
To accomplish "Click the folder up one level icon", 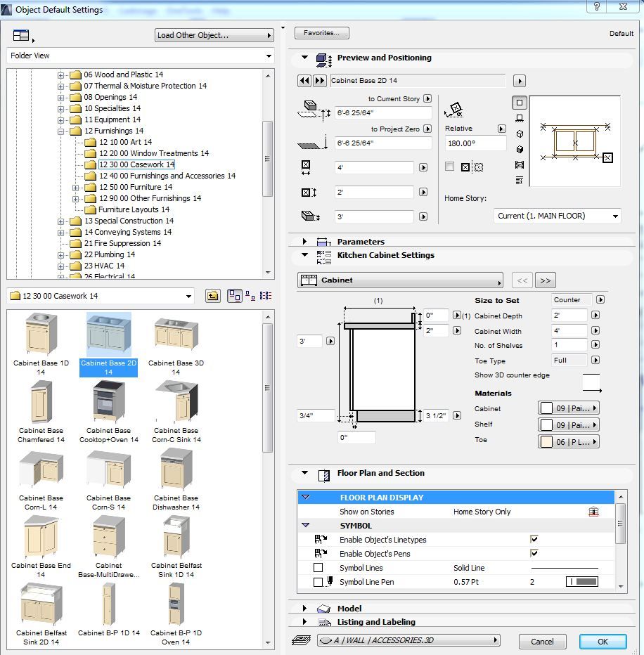I will pyautogui.click(x=213, y=297).
